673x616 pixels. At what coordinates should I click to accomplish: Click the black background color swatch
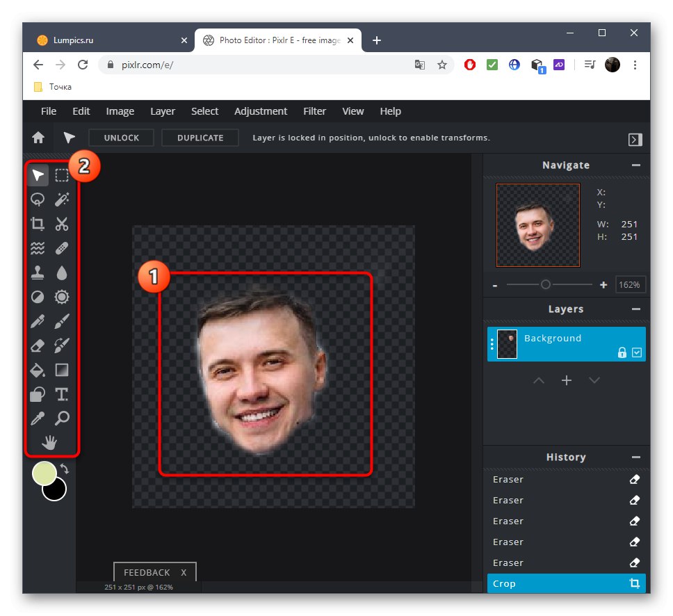tap(56, 492)
